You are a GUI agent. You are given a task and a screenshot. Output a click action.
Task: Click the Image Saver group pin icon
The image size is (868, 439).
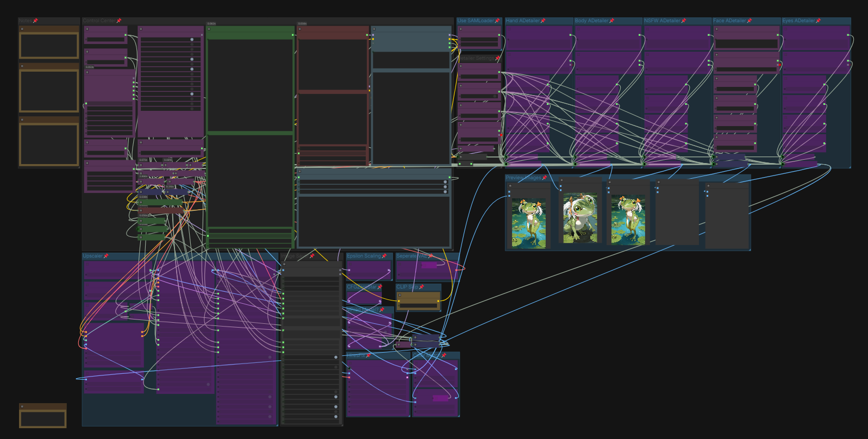click(312, 256)
